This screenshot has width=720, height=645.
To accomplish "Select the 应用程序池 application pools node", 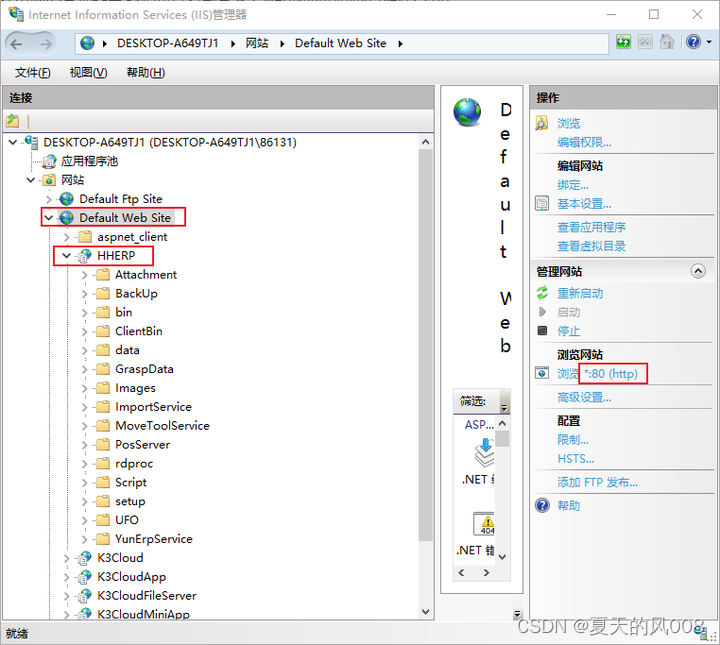I will click(90, 161).
